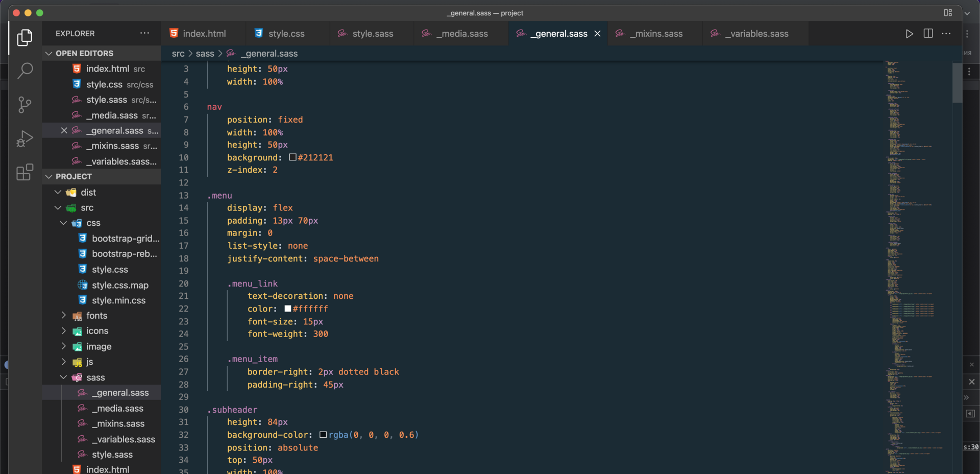The image size is (980, 474).
Task: Click HTML icon of index.html in Open Editors
Action: (77, 68)
